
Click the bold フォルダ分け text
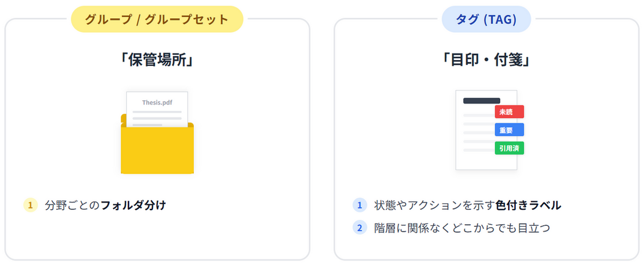click(x=133, y=205)
